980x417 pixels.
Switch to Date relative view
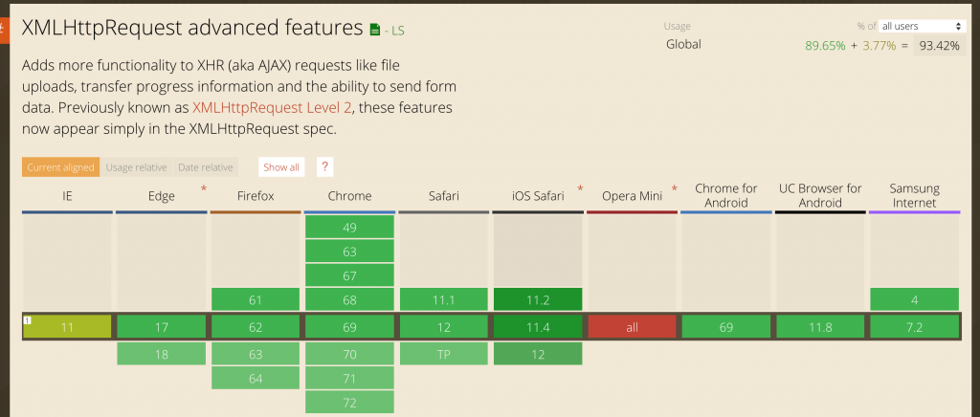pos(205,167)
